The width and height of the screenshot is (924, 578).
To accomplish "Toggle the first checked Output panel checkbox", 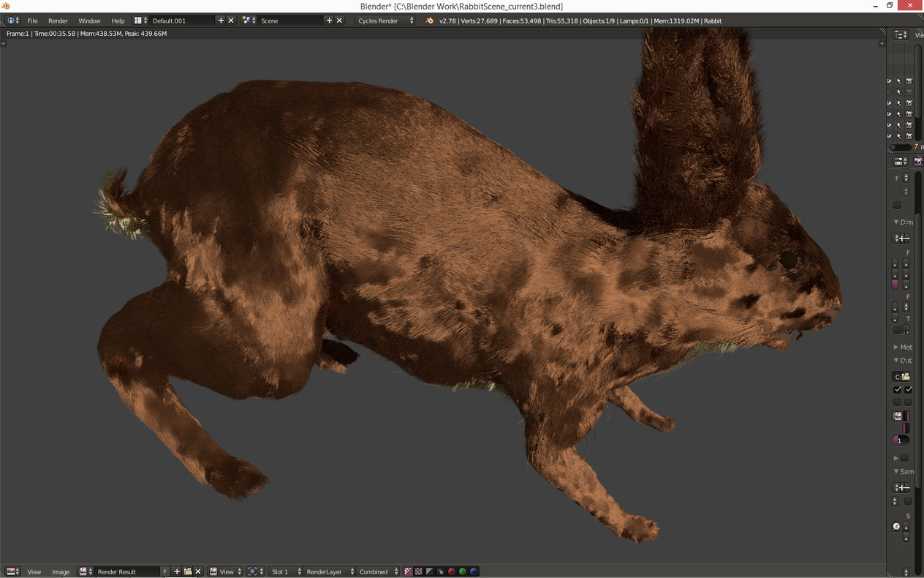I will (897, 390).
